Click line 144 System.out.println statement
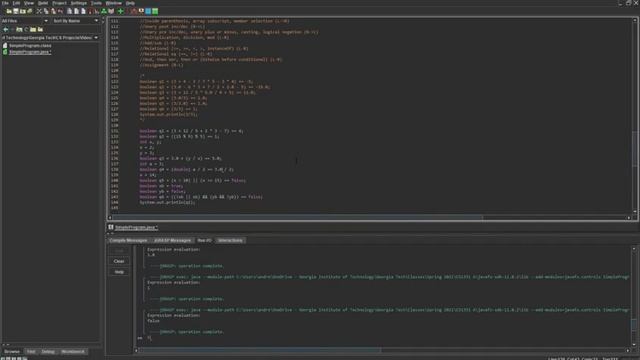This screenshot has height=360, width=640. [167, 202]
